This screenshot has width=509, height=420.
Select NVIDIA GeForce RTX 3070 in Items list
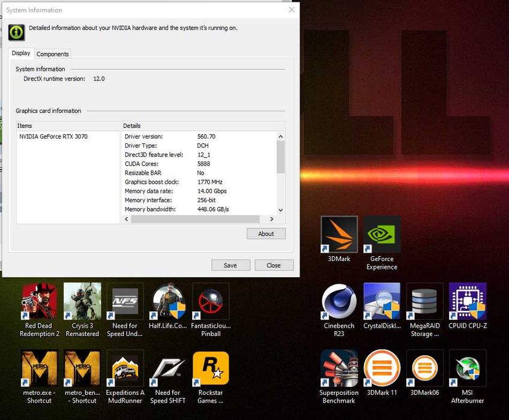(x=53, y=136)
